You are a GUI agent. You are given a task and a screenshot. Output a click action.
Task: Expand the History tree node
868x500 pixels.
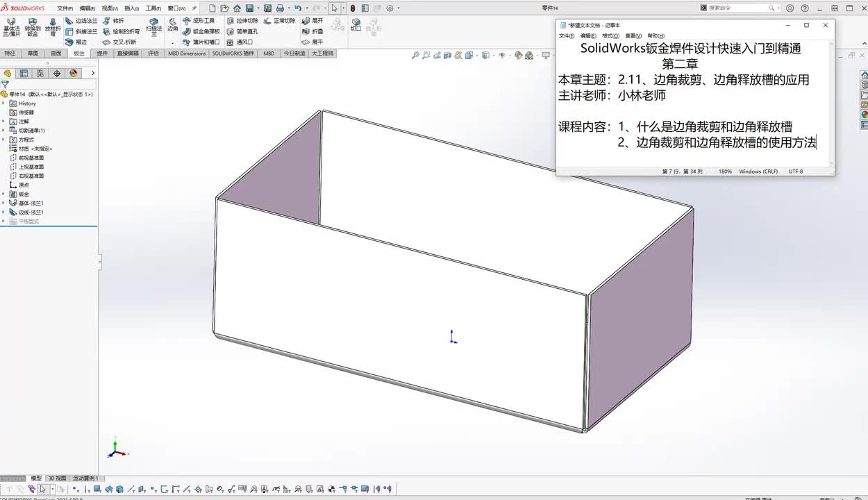3,103
